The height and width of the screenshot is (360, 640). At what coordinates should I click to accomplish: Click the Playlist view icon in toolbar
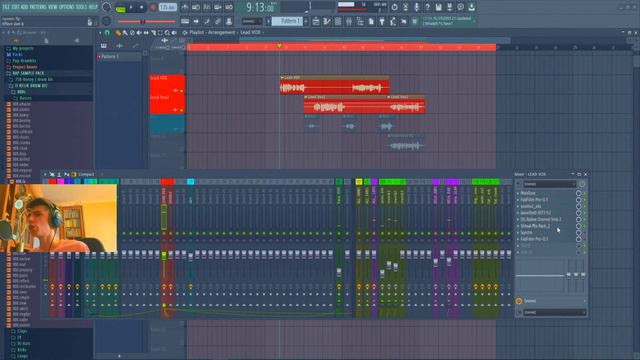tap(316, 21)
